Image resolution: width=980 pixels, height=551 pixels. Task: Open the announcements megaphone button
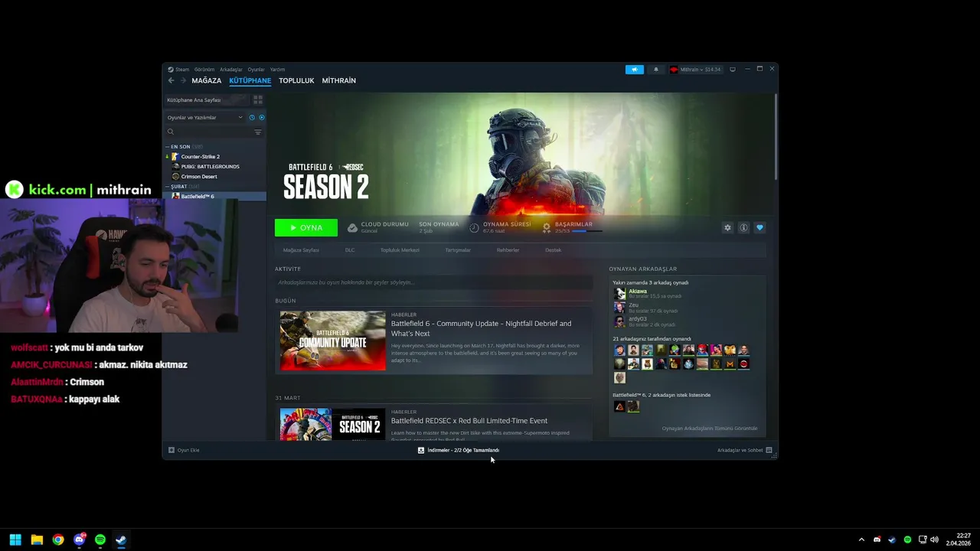635,70
